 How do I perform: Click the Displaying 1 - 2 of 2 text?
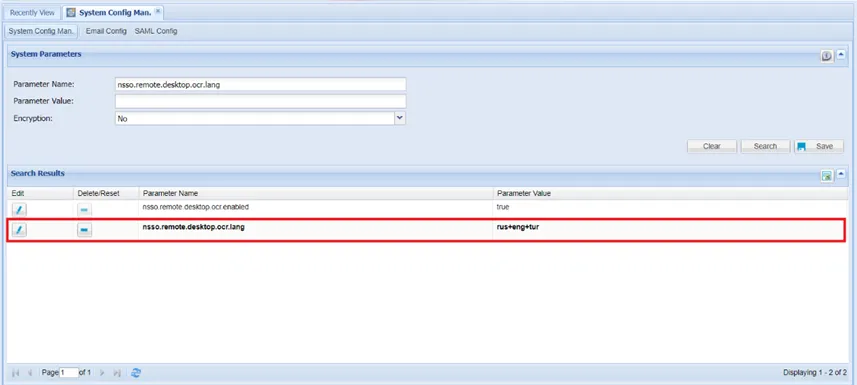(814, 372)
